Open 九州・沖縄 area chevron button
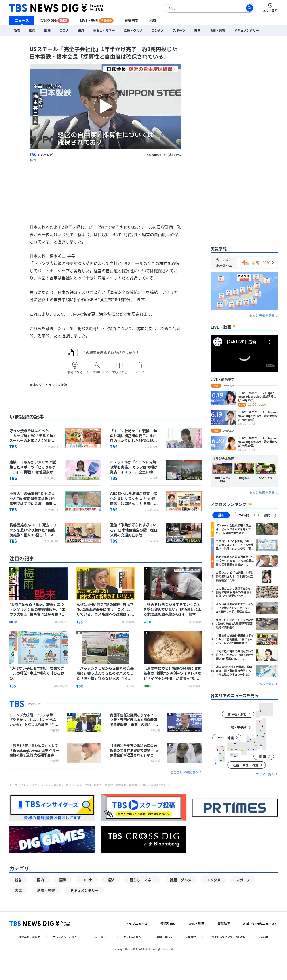The width and height of the screenshot is (287, 980). (227, 738)
